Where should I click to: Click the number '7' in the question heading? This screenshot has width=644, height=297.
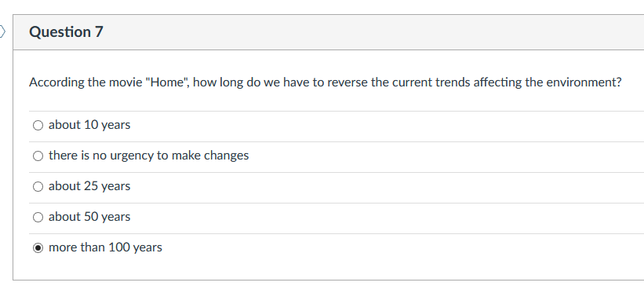[x=99, y=31]
